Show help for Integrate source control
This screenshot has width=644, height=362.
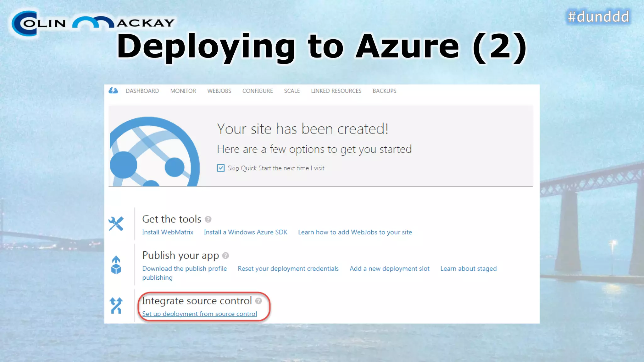pos(258,301)
